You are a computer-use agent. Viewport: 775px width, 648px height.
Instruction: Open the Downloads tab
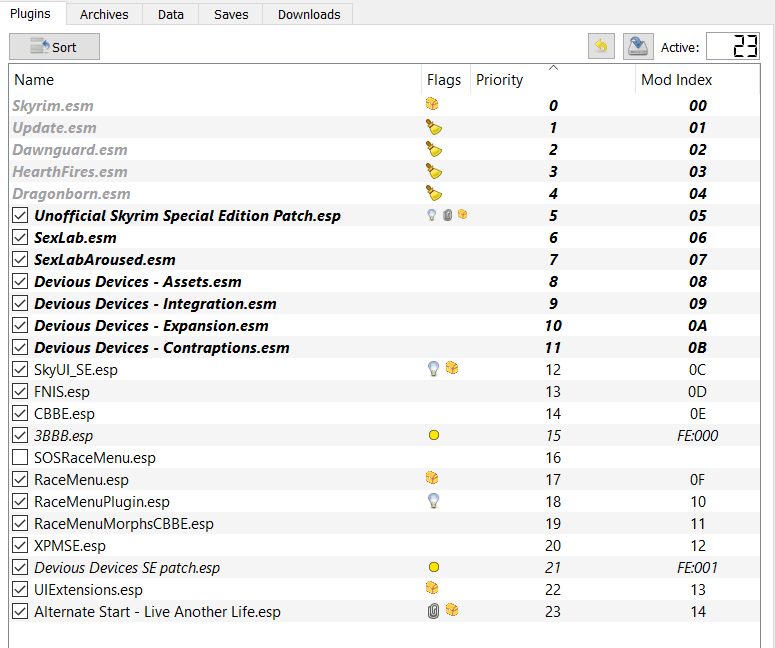pyautogui.click(x=309, y=14)
